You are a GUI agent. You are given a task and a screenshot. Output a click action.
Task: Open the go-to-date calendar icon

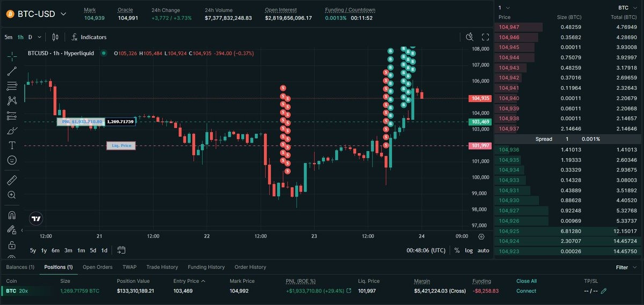click(121, 250)
